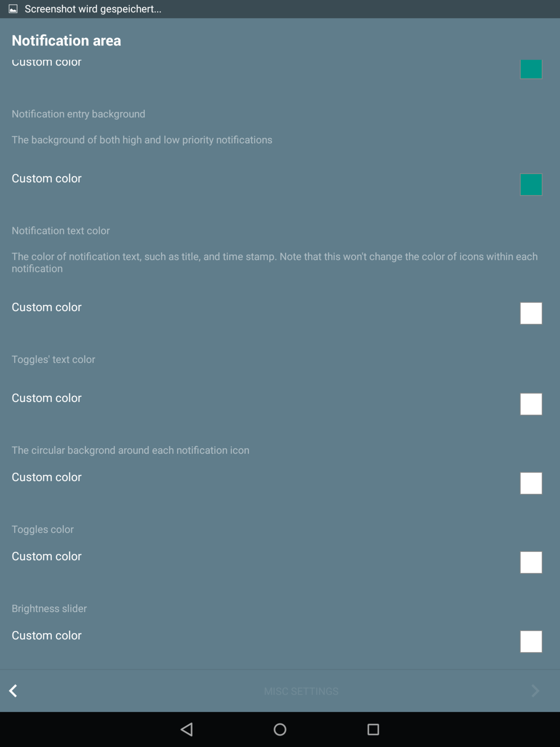Screen dimensions: 560x747
Task: Select the Toggles color white swatch
Action: [x=531, y=562]
